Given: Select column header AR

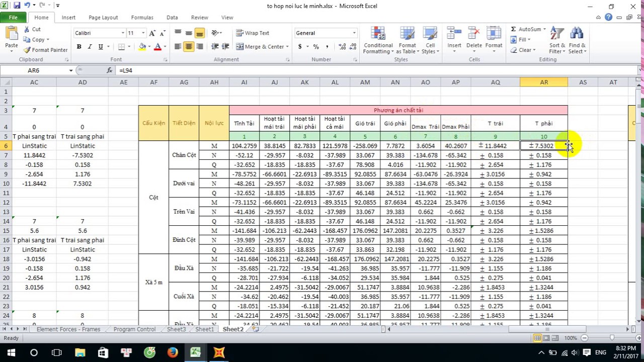Looking at the screenshot, I should coord(544,82).
